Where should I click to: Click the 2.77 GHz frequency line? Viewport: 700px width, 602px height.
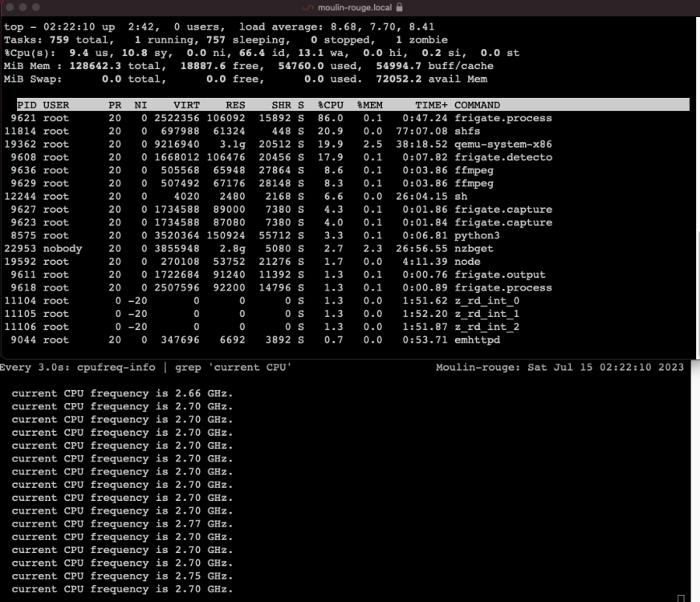click(122, 524)
